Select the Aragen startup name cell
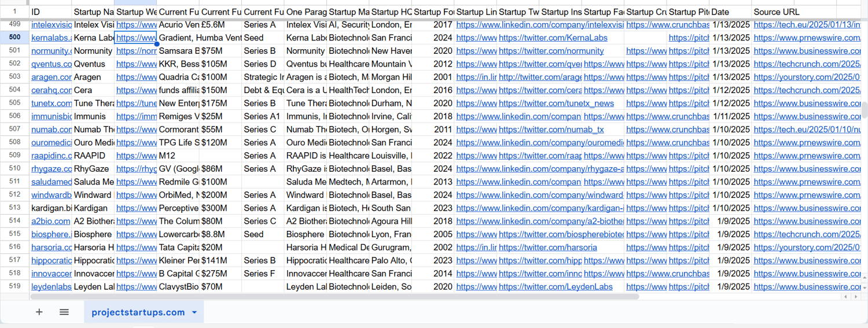 pos(93,77)
